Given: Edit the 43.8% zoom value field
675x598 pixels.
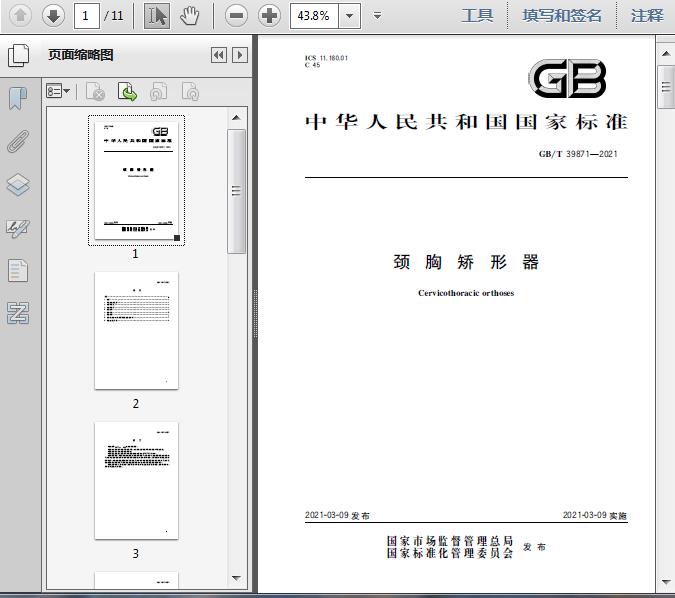Looking at the screenshot, I should [315, 16].
